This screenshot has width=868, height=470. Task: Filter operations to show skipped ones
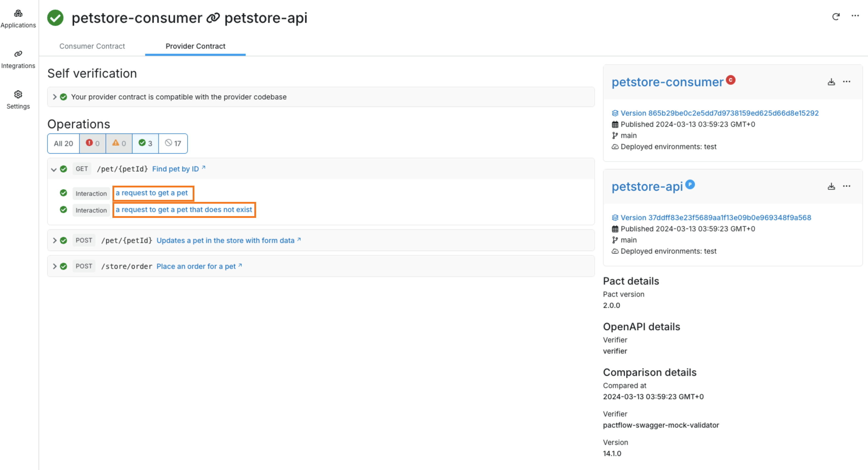(x=173, y=143)
